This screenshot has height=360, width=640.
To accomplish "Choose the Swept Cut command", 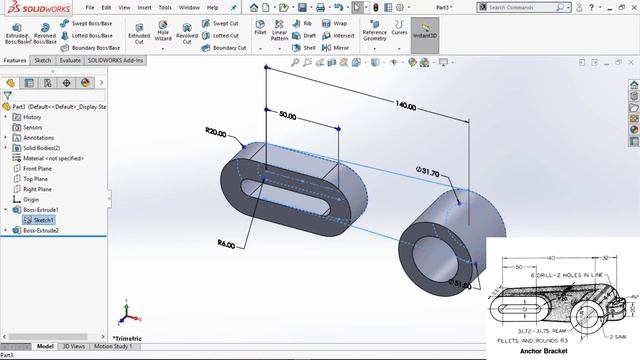I will point(220,24).
